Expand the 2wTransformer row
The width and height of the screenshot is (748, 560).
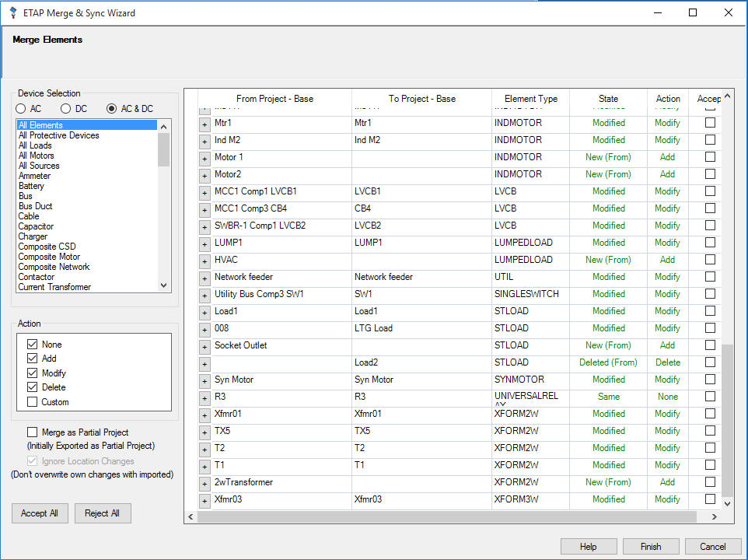pyautogui.click(x=204, y=484)
